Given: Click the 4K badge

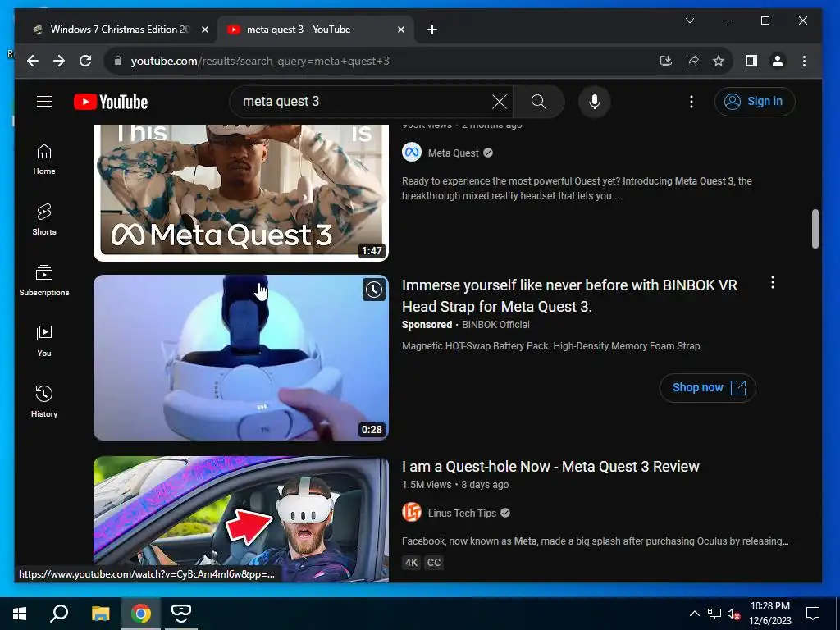Looking at the screenshot, I should [x=412, y=563].
